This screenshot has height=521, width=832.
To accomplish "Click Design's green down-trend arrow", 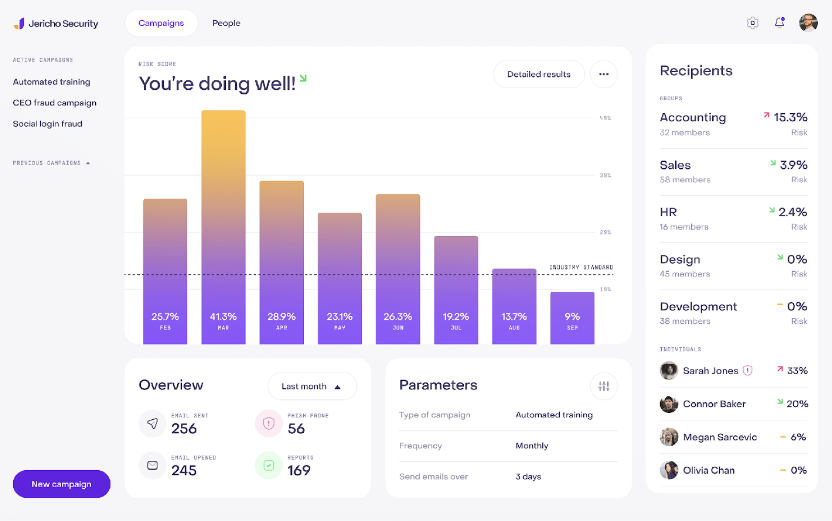I will click(x=780, y=257).
